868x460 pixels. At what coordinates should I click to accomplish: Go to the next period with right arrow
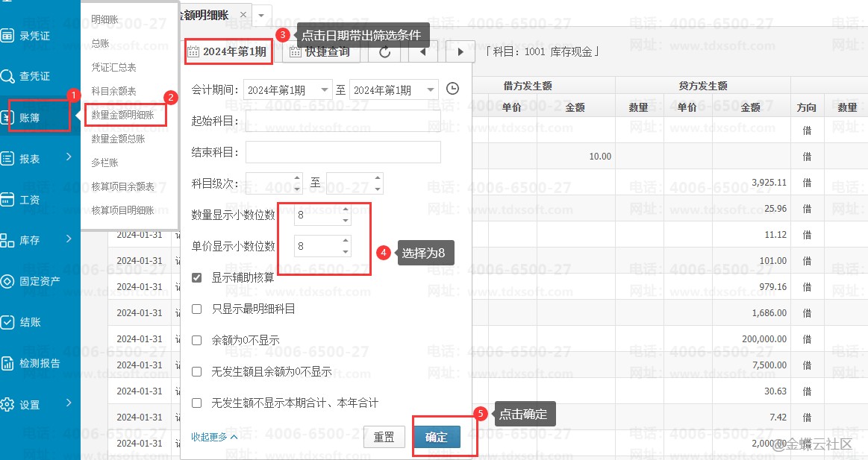(x=460, y=51)
